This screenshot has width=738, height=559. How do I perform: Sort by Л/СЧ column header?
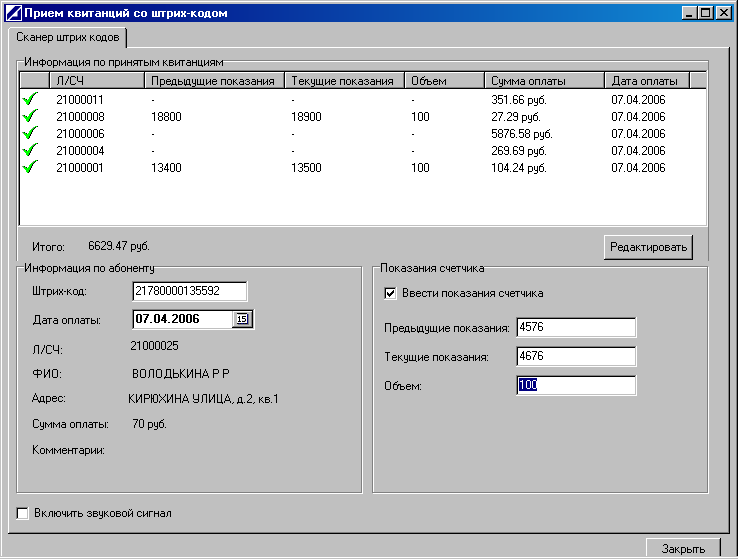96,81
